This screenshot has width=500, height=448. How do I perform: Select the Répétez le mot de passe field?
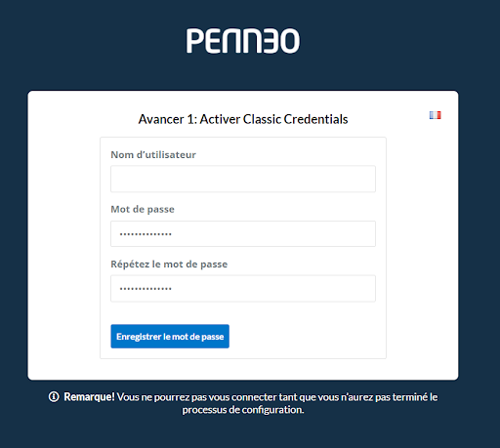coord(243,289)
